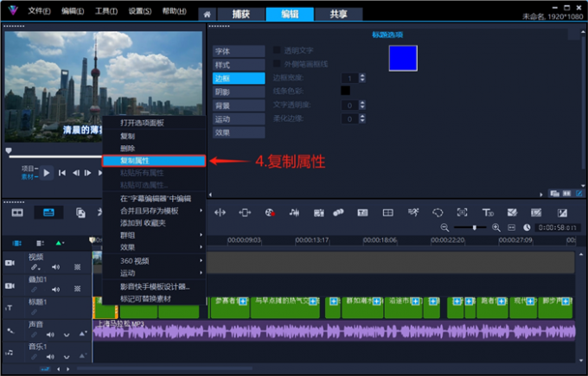
Task: Expand the context menu 运动 submenu
Action: point(201,273)
